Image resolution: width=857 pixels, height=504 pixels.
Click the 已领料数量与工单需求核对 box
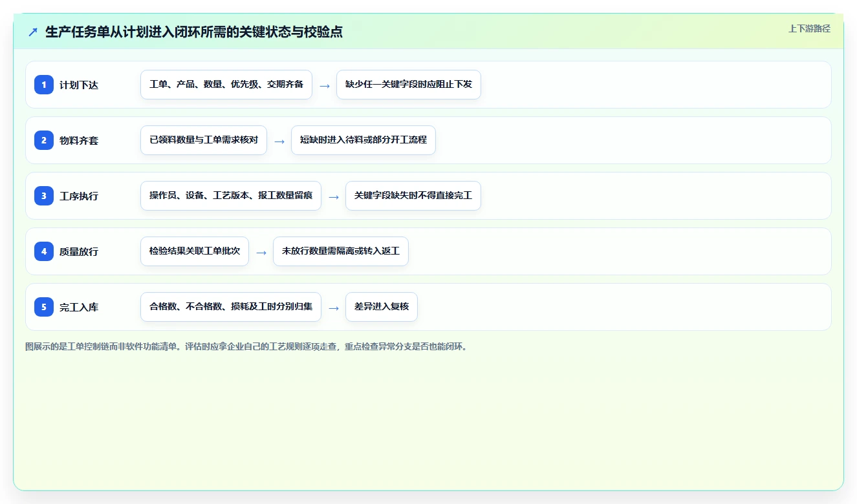(204, 140)
